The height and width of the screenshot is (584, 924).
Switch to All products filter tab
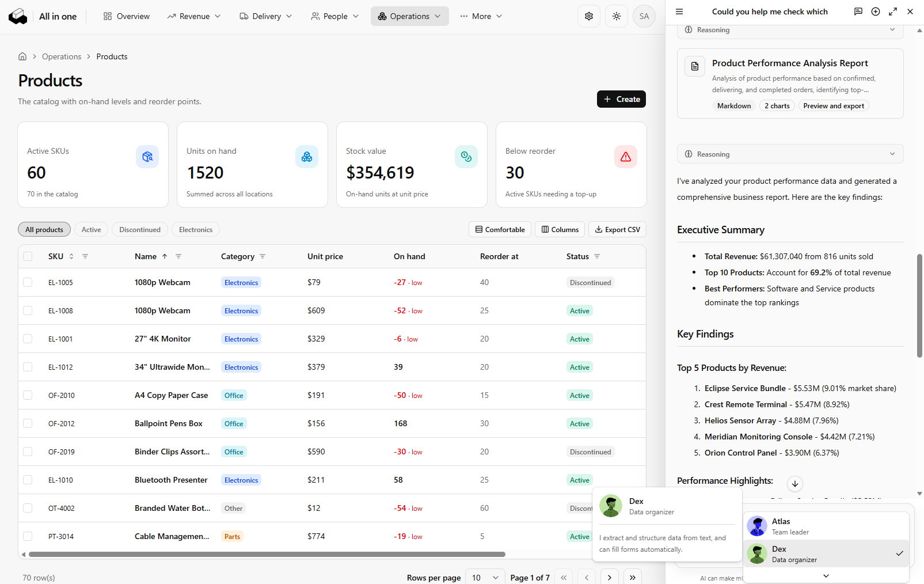[x=44, y=229]
